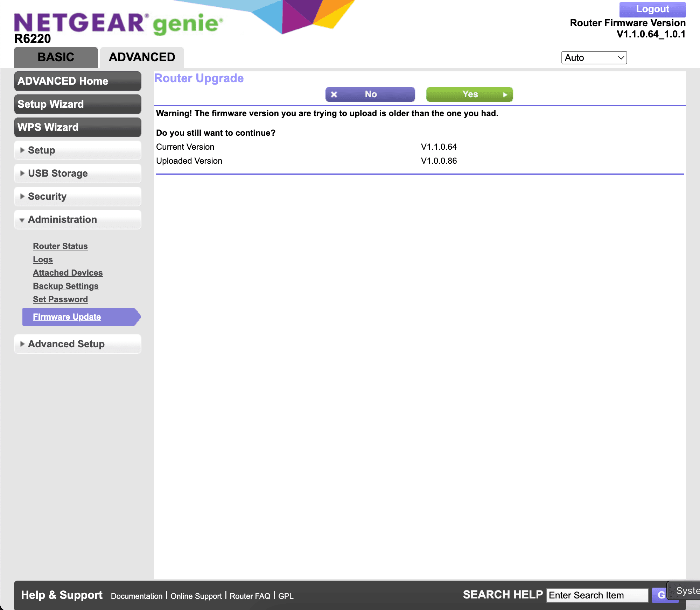Expand the Setup section

78,150
